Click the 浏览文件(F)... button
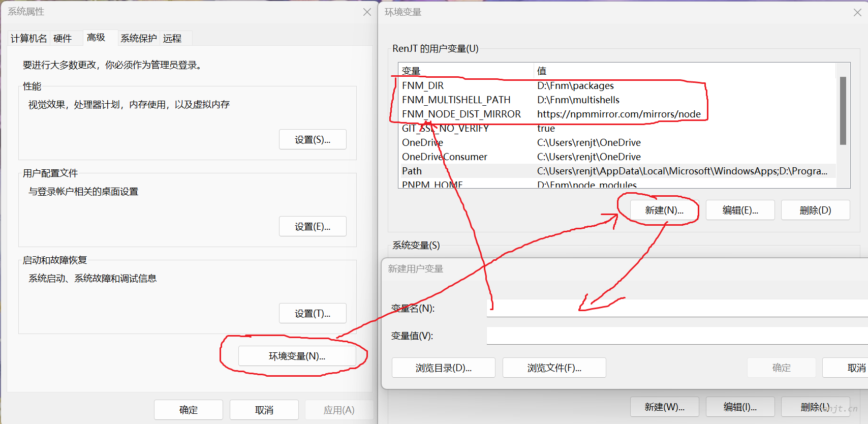 554,368
